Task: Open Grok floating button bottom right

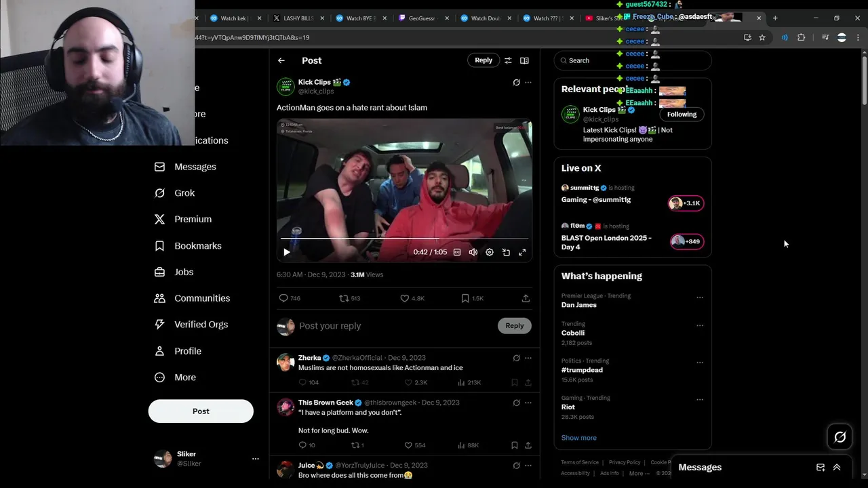Action: click(840, 437)
